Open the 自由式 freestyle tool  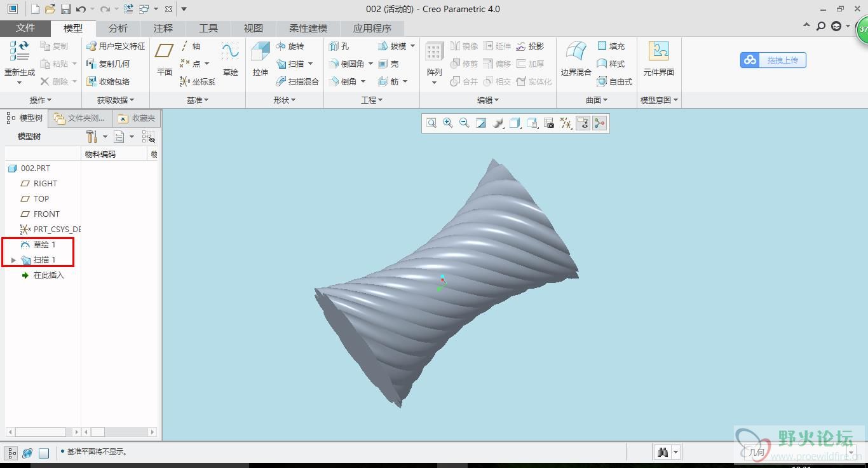click(614, 81)
